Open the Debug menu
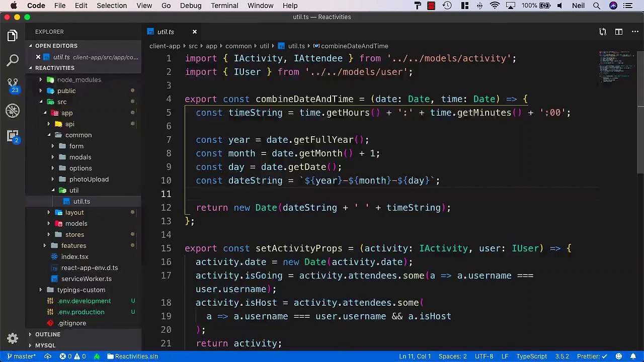The width and height of the screenshot is (644, 362). click(191, 6)
